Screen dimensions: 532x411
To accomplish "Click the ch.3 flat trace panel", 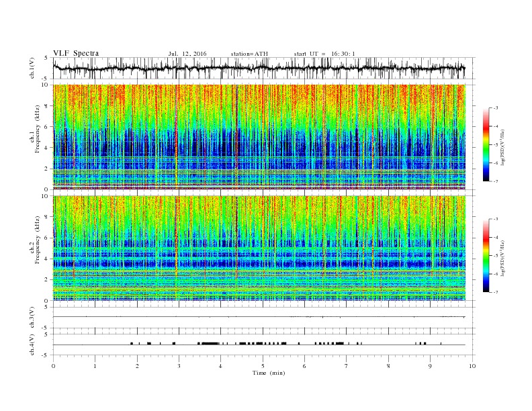I will tap(264, 318).
